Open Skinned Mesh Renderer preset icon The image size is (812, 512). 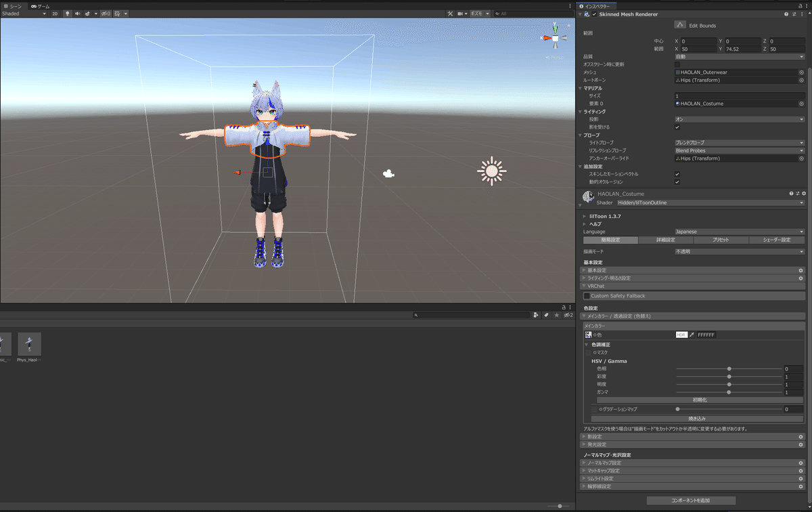click(x=794, y=14)
